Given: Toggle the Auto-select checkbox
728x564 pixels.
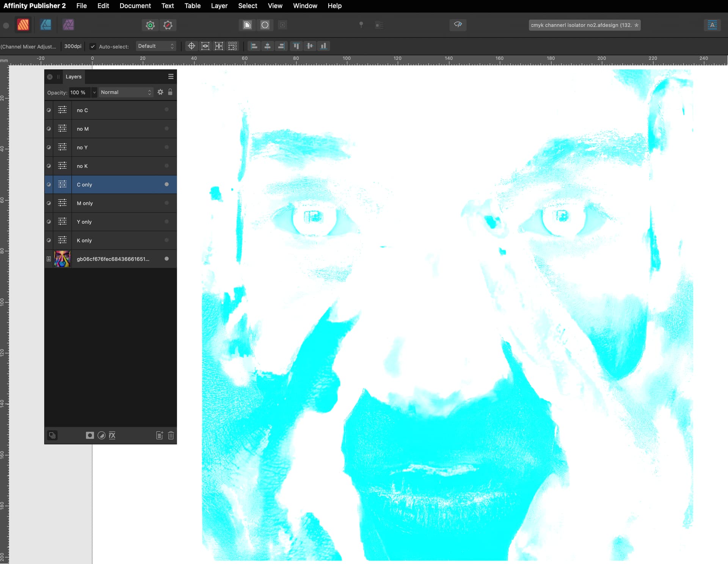Looking at the screenshot, I should (x=93, y=46).
